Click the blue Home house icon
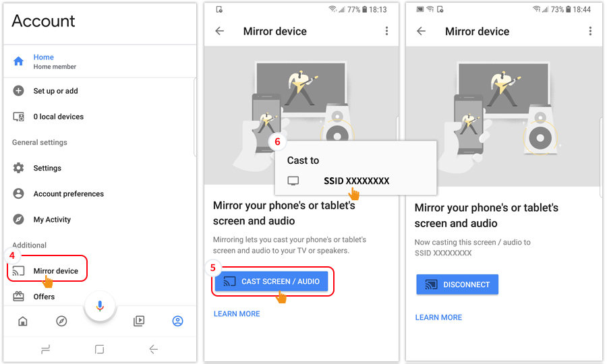Screen dimensions: 607x364 pos(18,61)
